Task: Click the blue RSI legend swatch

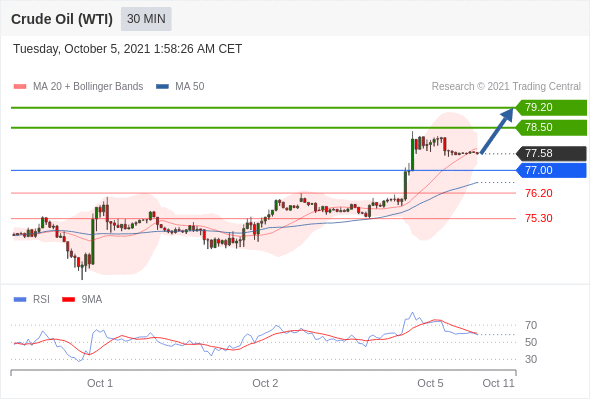Action: (20, 300)
